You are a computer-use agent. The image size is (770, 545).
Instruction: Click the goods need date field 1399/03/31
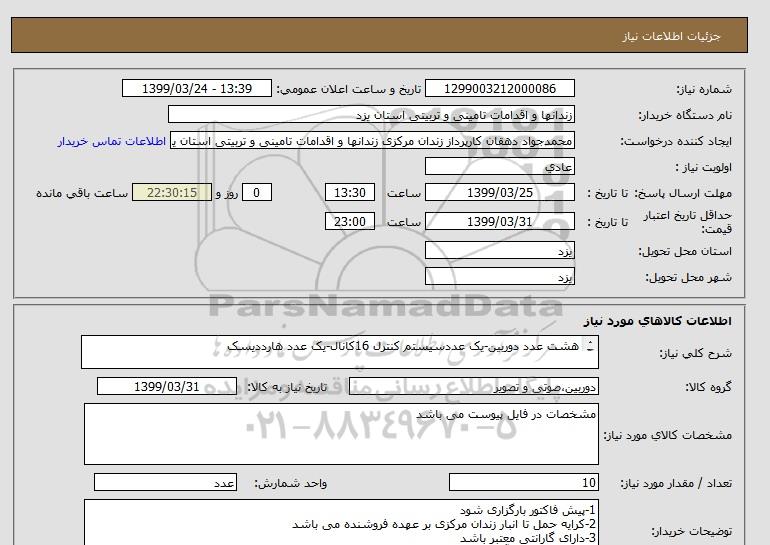166,386
